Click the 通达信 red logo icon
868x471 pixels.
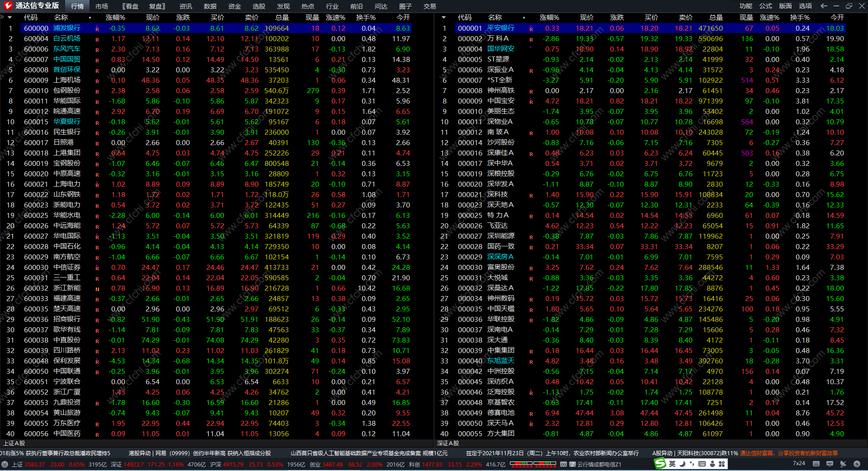(8, 6)
